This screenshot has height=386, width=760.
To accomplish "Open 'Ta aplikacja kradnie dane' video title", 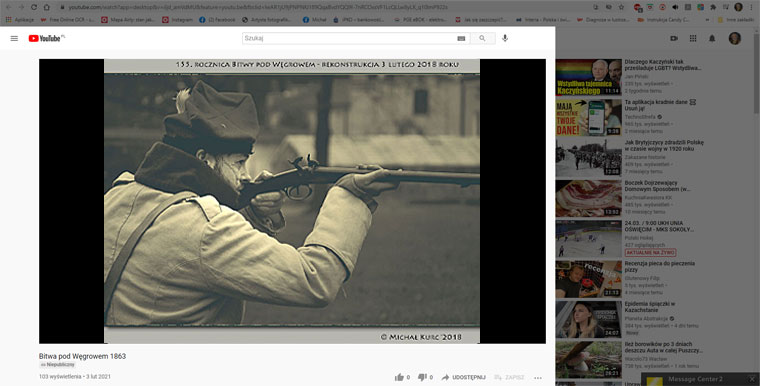I will 660,105.
